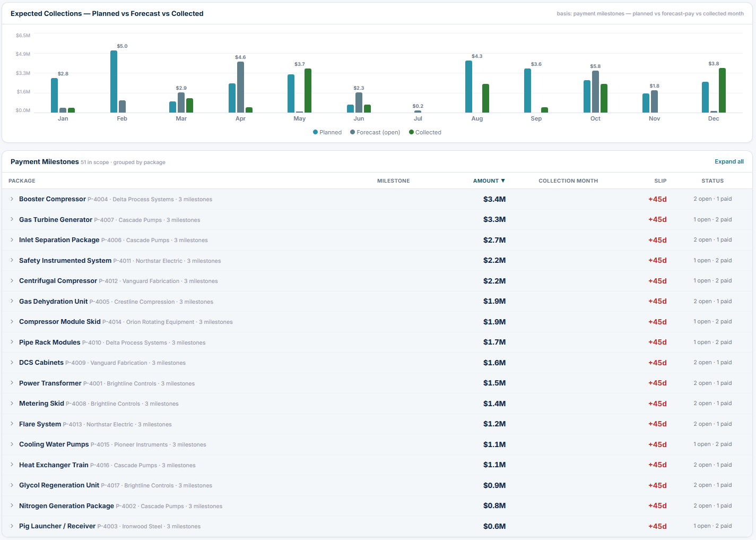Click 'Delta Process Systems' in Booster Compressor row
This screenshot has width=756, height=540.
(x=143, y=200)
